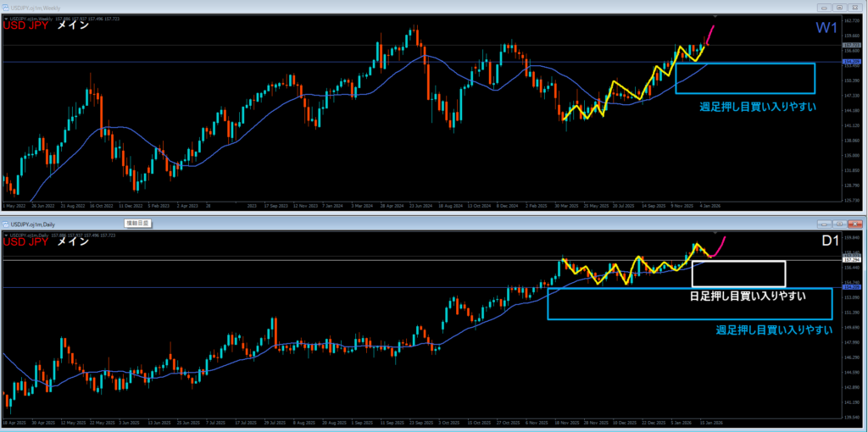The height and width of the screenshot is (432, 868).
Task: Click the Weekly chart shift marker triangle
Action: tap(716, 17)
